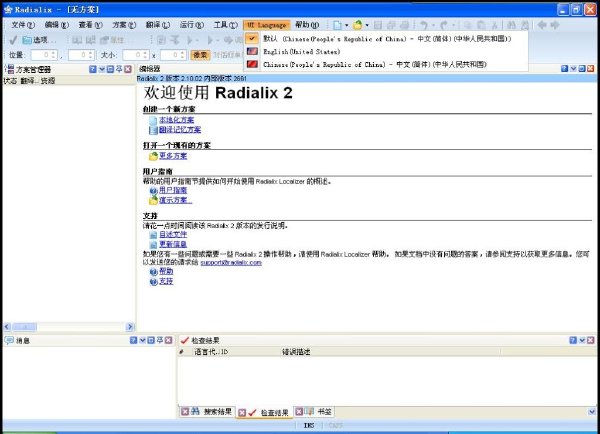This screenshot has width=600, height=434.
Task: Open the 翻译 menu
Action: [x=158, y=25]
